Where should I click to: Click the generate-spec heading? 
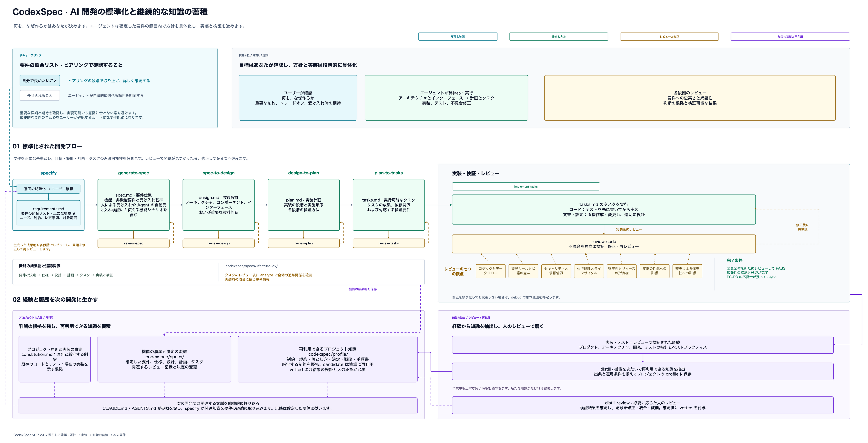tap(133, 173)
